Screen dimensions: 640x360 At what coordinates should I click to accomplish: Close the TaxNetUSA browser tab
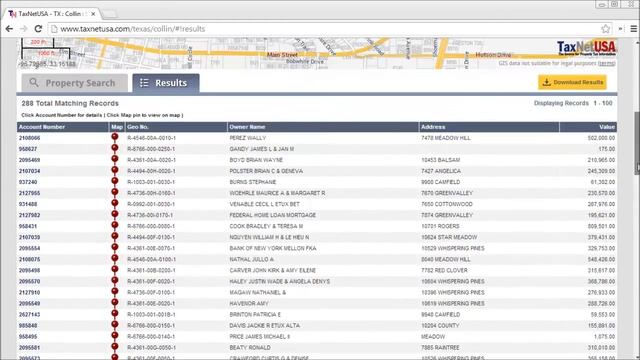tap(93, 14)
